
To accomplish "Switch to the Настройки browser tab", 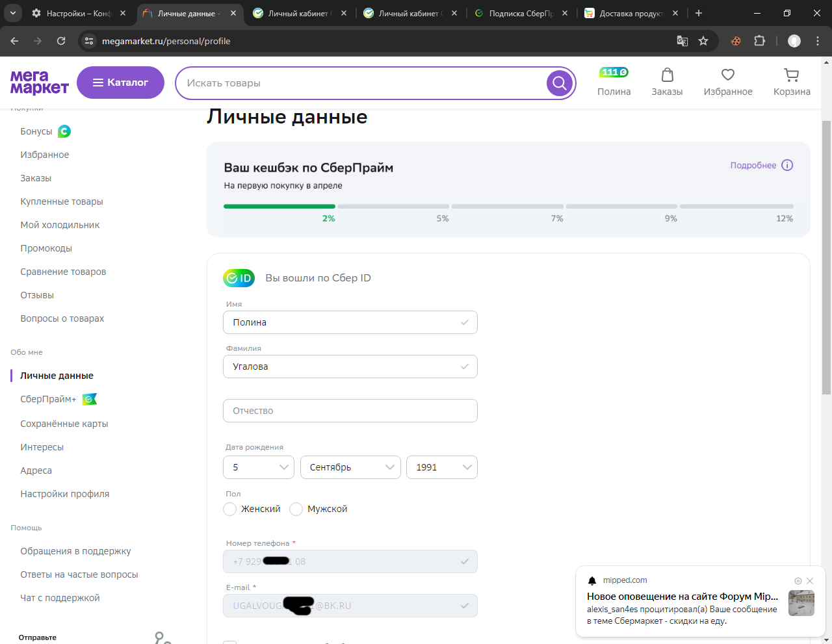I will pyautogui.click(x=78, y=13).
